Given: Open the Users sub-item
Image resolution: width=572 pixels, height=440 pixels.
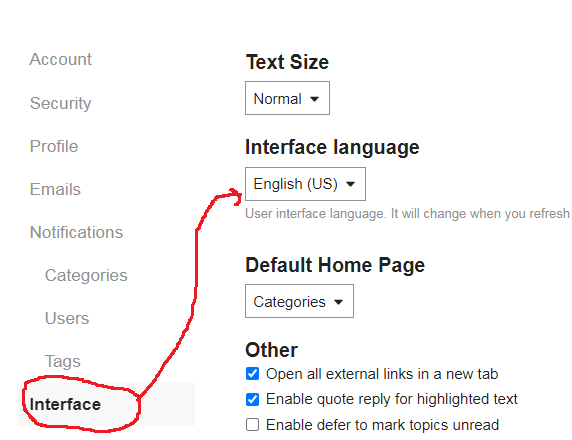Looking at the screenshot, I should (x=67, y=319).
